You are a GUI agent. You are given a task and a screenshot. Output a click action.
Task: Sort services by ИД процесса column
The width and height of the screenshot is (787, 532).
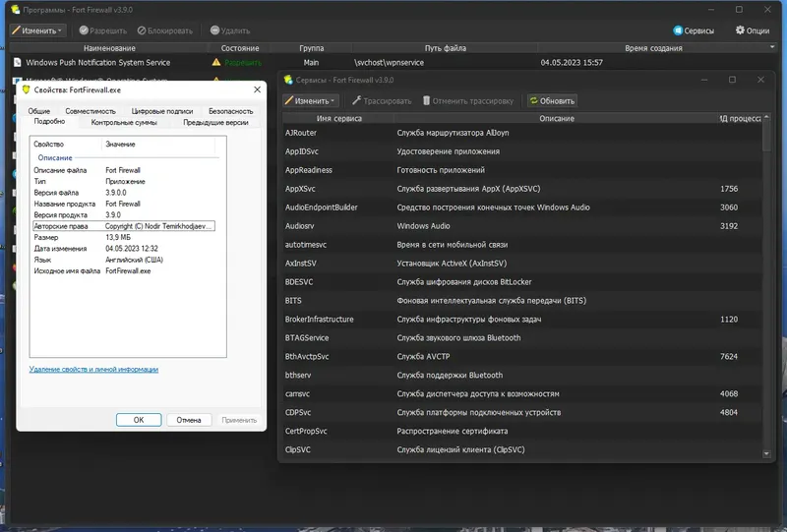740,118
